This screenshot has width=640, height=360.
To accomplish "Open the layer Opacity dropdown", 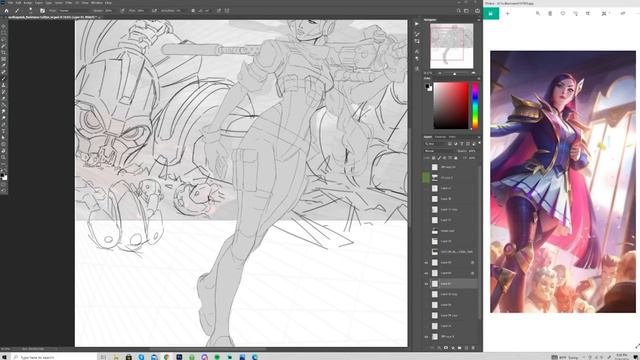I will 473,151.
